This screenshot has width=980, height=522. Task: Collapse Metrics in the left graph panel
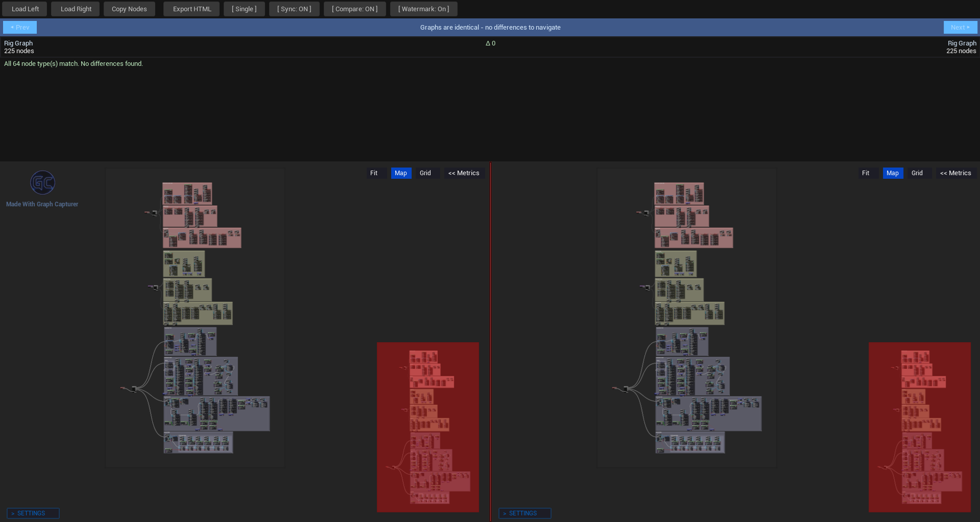coord(464,173)
